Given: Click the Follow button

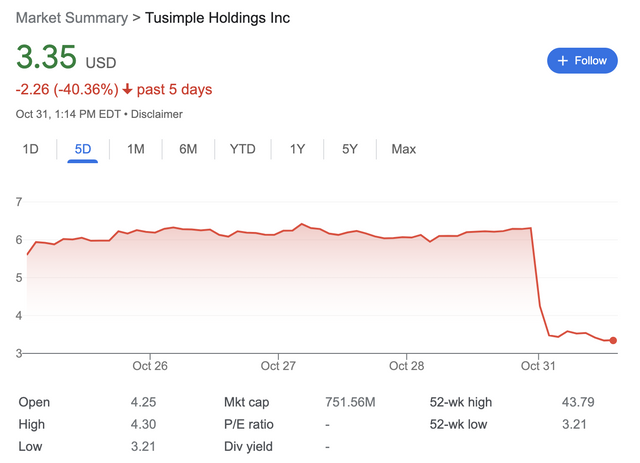Looking at the screenshot, I should pyautogui.click(x=582, y=61).
